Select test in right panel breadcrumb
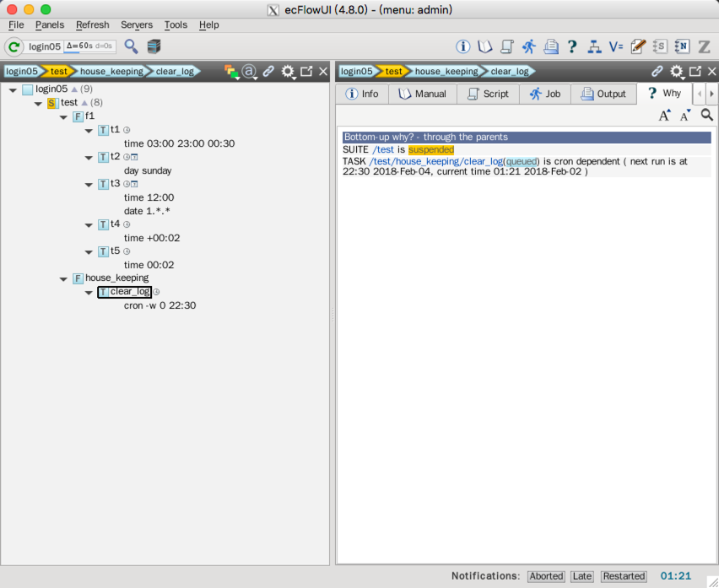 click(393, 72)
